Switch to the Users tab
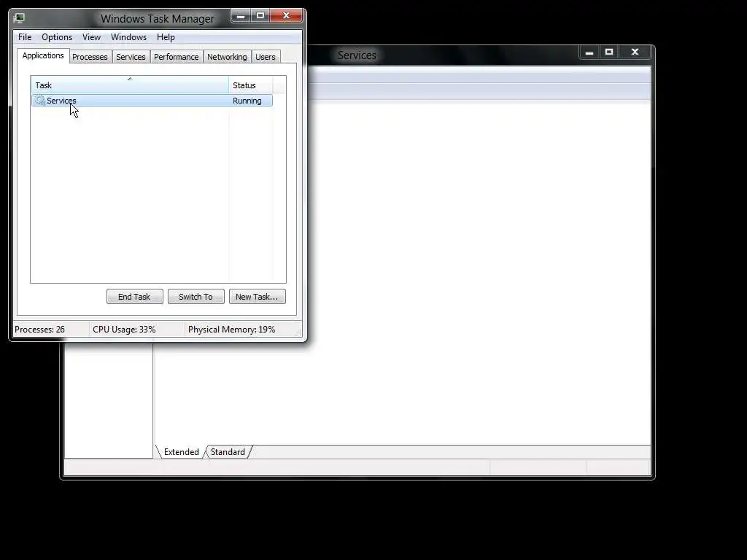 pos(266,57)
